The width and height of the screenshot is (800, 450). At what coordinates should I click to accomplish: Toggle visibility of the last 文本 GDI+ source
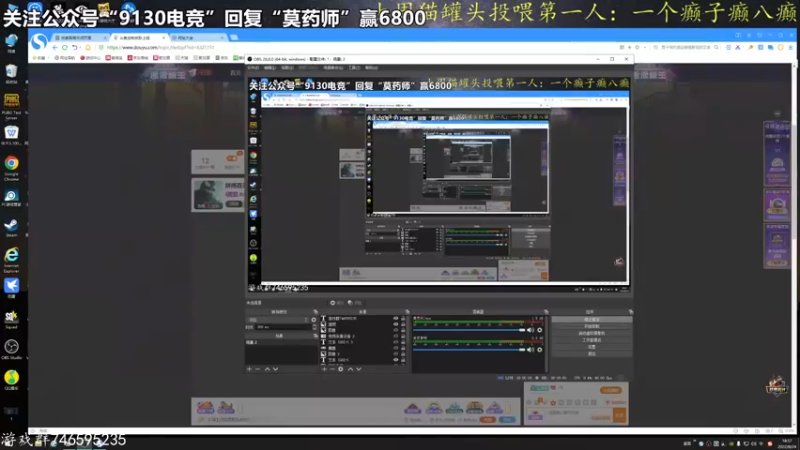pyautogui.click(x=395, y=360)
